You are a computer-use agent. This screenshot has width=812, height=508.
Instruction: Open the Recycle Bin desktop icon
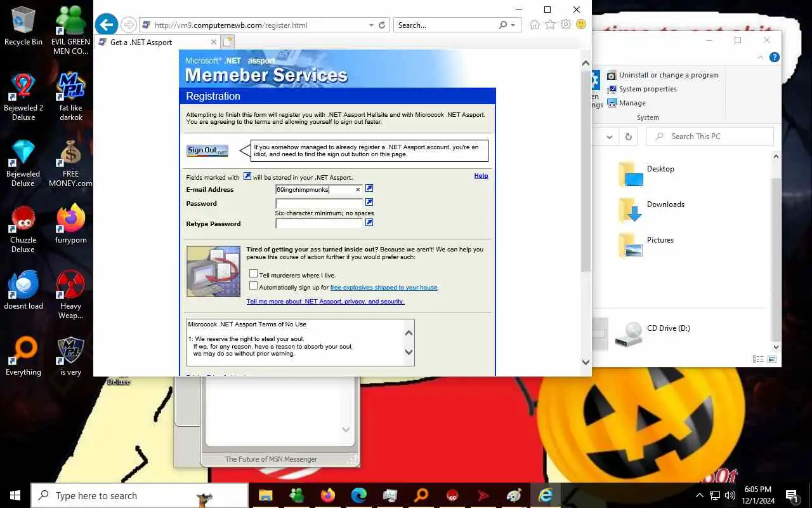pos(23,25)
